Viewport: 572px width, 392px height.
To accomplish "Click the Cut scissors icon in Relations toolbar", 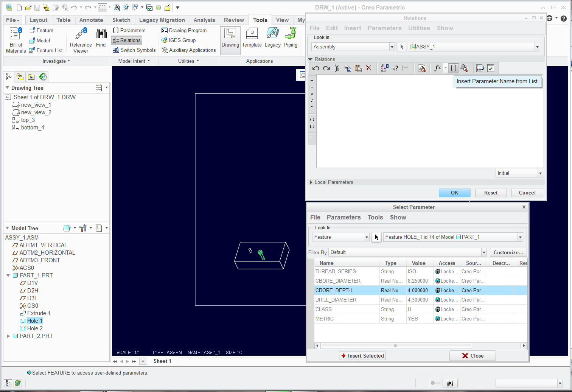I will click(x=337, y=68).
